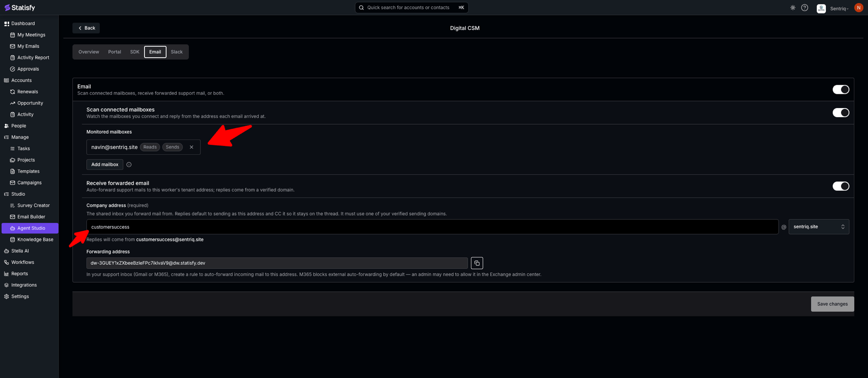
Task: Click the customersuccess company address field
Action: [x=432, y=227]
